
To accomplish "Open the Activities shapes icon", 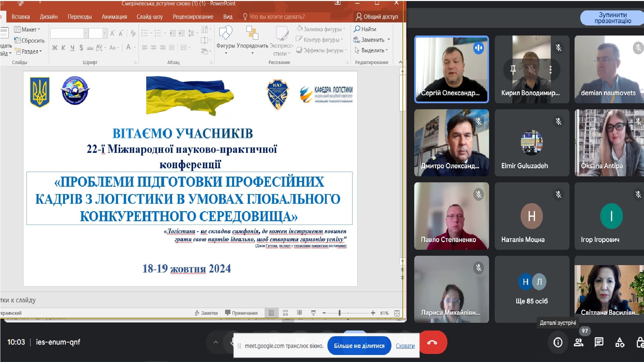I will point(620,342).
